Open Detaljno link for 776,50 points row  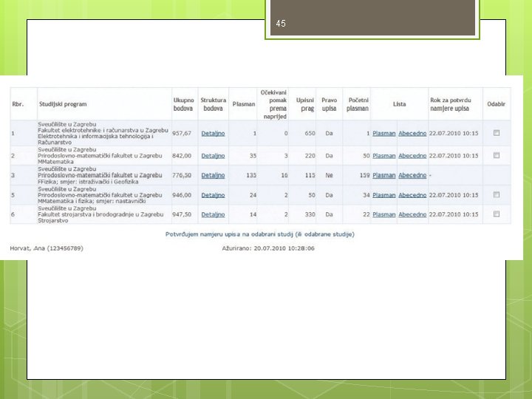(x=213, y=175)
